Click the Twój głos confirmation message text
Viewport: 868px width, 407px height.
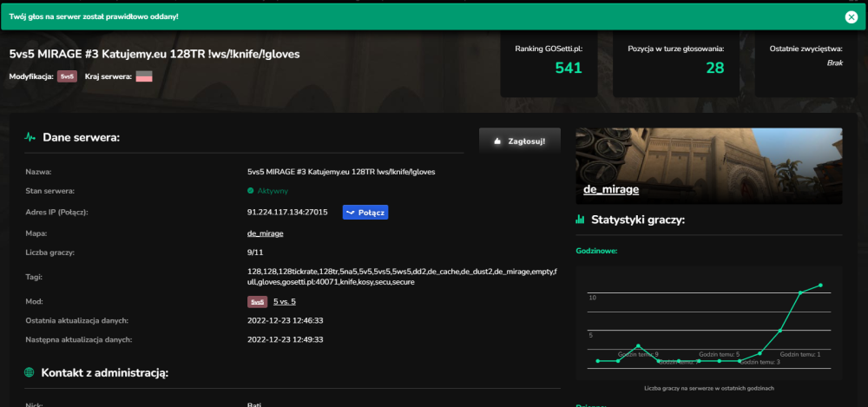point(94,16)
